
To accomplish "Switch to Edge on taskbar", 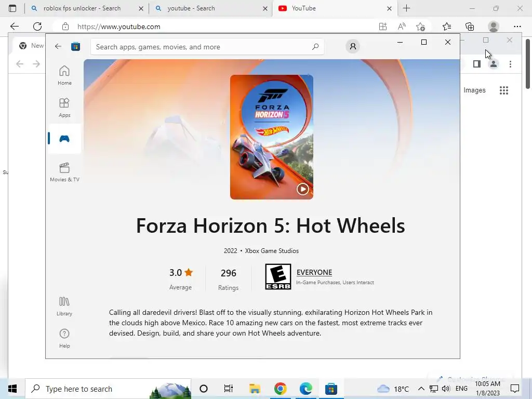I will [305, 389].
